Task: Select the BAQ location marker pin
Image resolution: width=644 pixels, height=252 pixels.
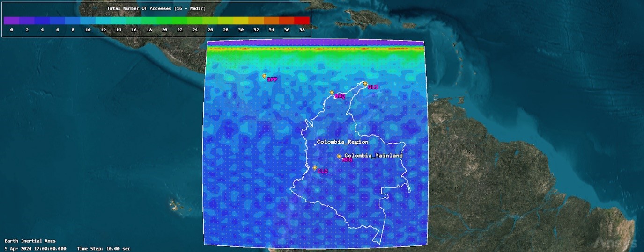Action: pyautogui.click(x=332, y=93)
